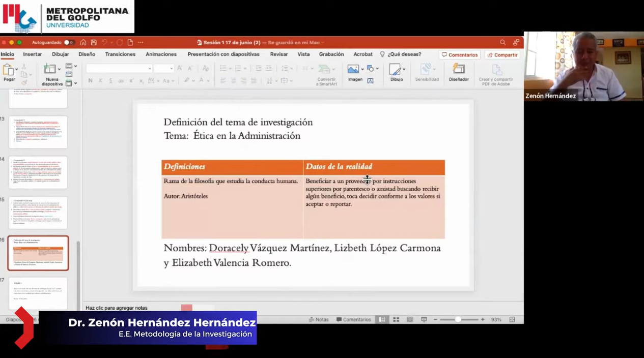Click the search magnifier in title bar
Screen dimensions: 644x358
coord(502,43)
